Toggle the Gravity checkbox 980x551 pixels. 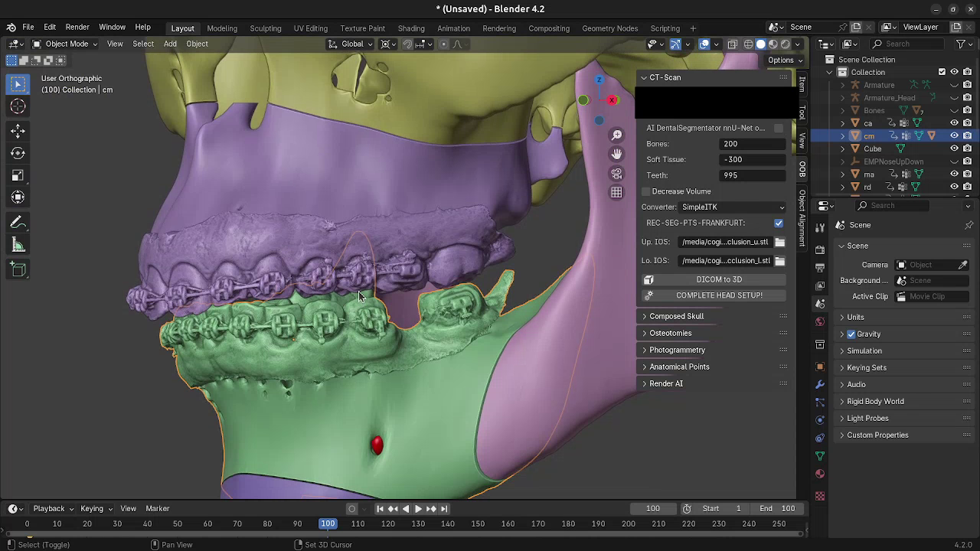851,334
